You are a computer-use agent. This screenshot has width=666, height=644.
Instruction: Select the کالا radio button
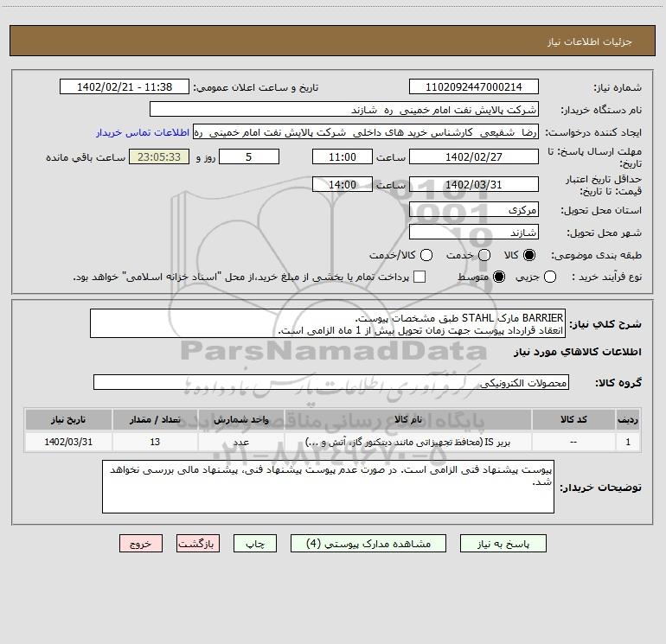click(529, 255)
